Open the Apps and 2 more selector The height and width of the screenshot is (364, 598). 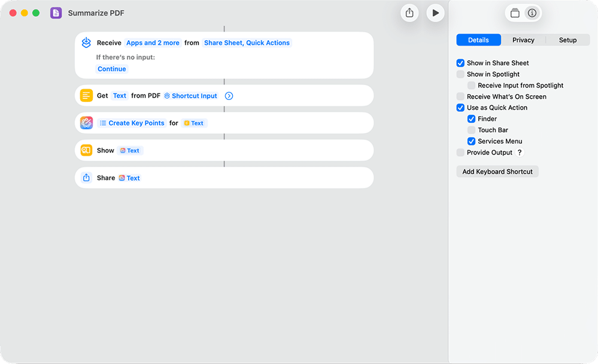click(x=153, y=43)
